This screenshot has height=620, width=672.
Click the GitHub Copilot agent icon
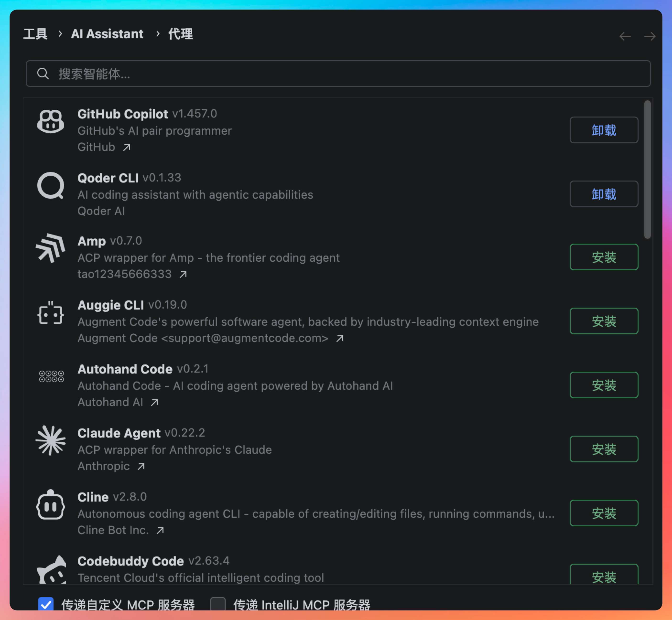coord(50,122)
